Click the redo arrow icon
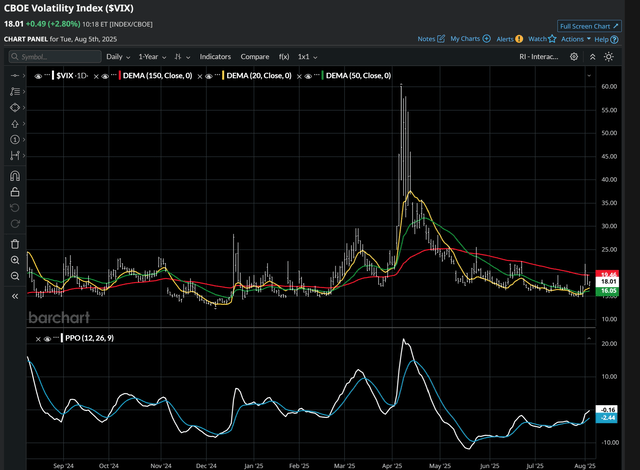The width and height of the screenshot is (640, 470). click(x=15, y=224)
